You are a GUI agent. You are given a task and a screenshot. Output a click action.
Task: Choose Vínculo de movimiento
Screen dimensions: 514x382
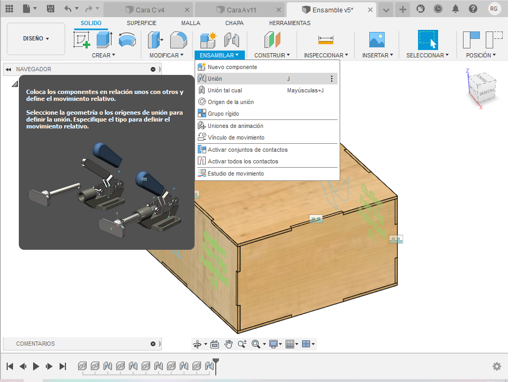[x=267, y=137]
